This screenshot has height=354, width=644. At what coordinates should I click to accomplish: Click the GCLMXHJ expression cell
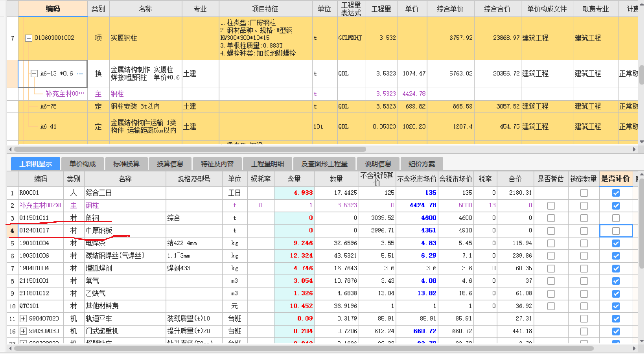click(x=352, y=38)
